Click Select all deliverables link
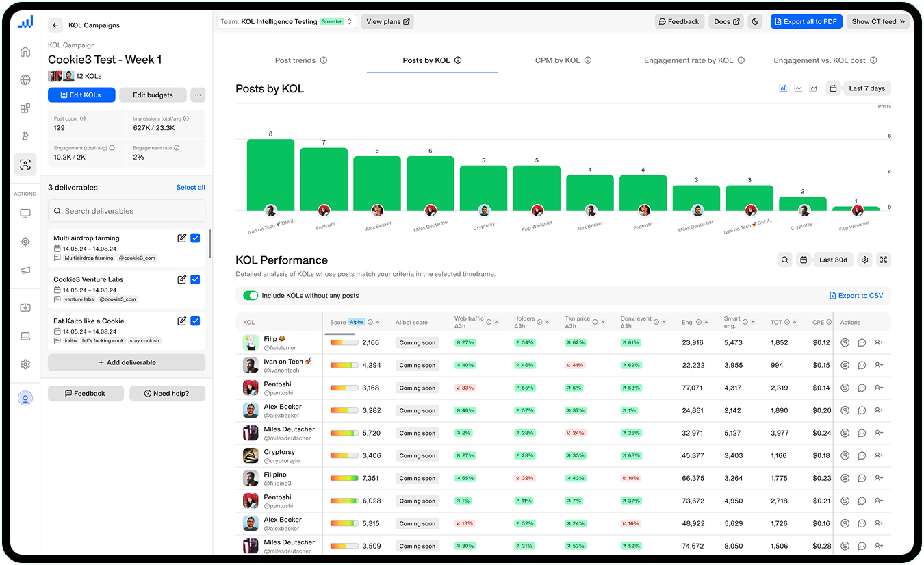Image resolution: width=924 pixels, height=565 pixels. click(190, 187)
